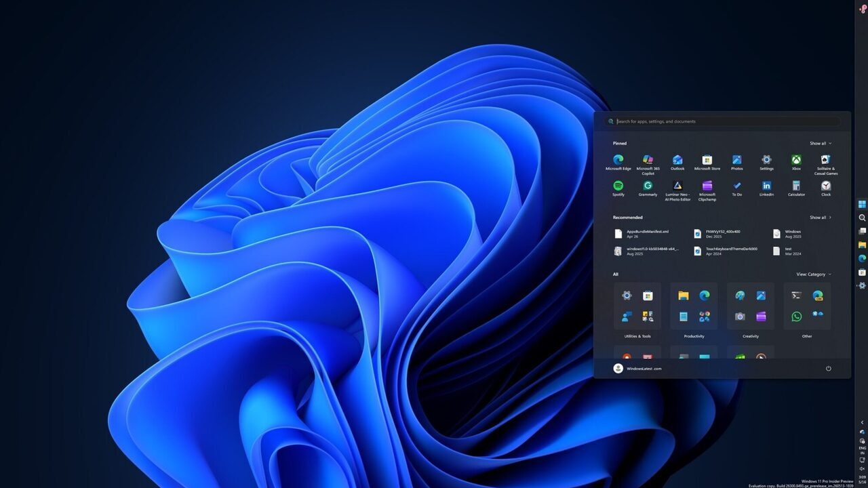Open the Clock app
Image resolution: width=868 pixels, height=488 pixels.
(826, 188)
